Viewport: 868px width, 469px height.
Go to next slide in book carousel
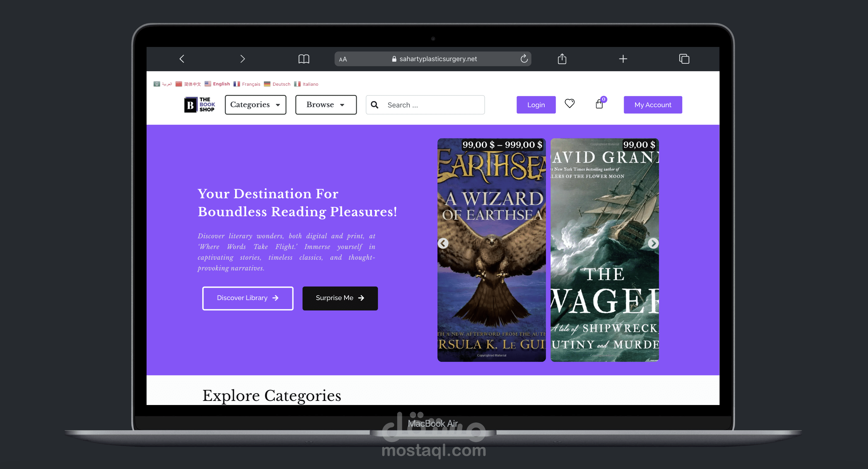point(653,243)
